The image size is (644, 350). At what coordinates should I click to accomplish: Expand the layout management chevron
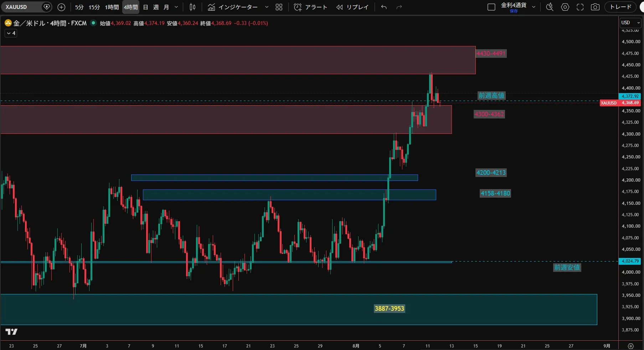click(x=534, y=7)
